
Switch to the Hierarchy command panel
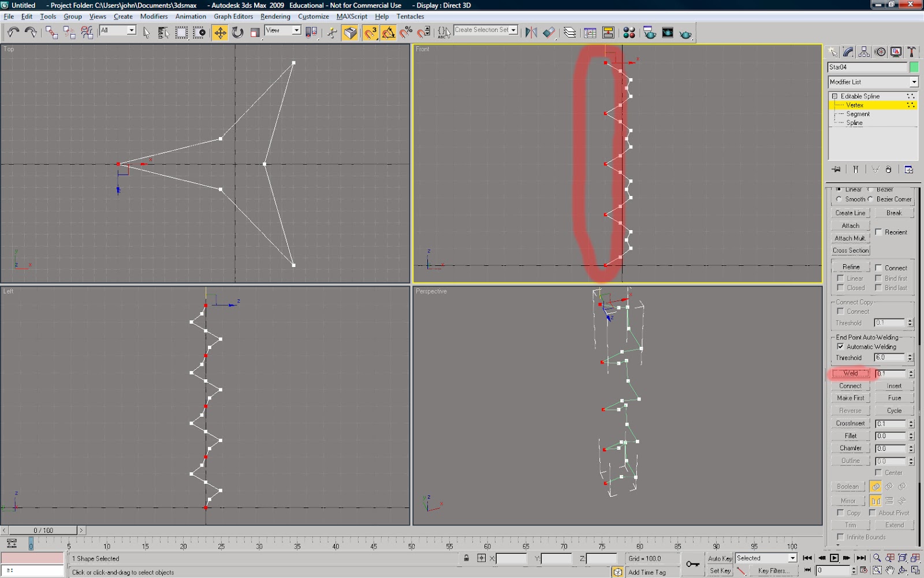863,51
